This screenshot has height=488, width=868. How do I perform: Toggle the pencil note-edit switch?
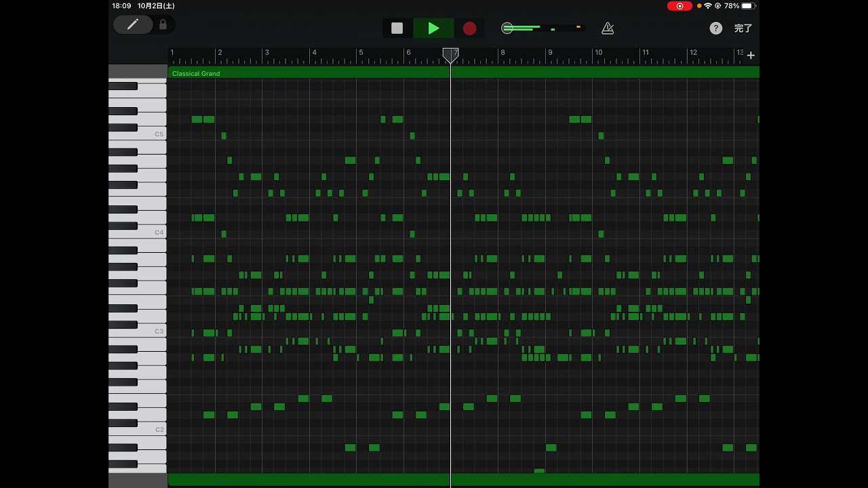tap(133, 24)
